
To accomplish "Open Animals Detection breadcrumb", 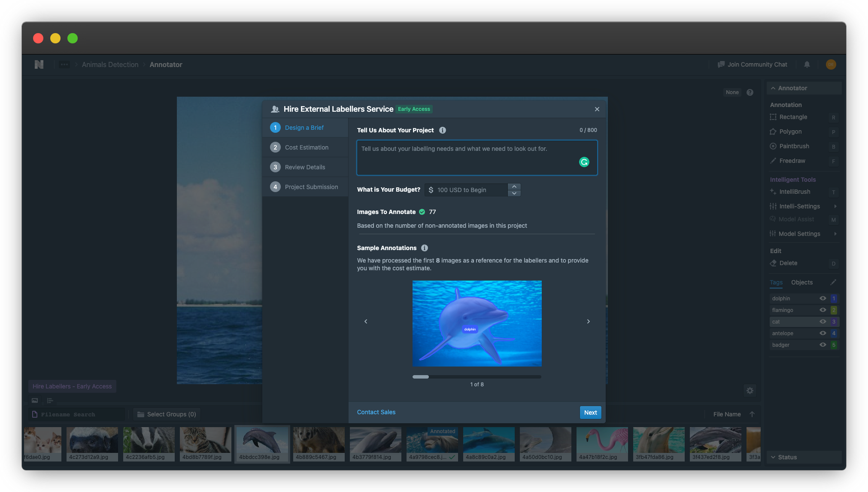I will 110,64.
